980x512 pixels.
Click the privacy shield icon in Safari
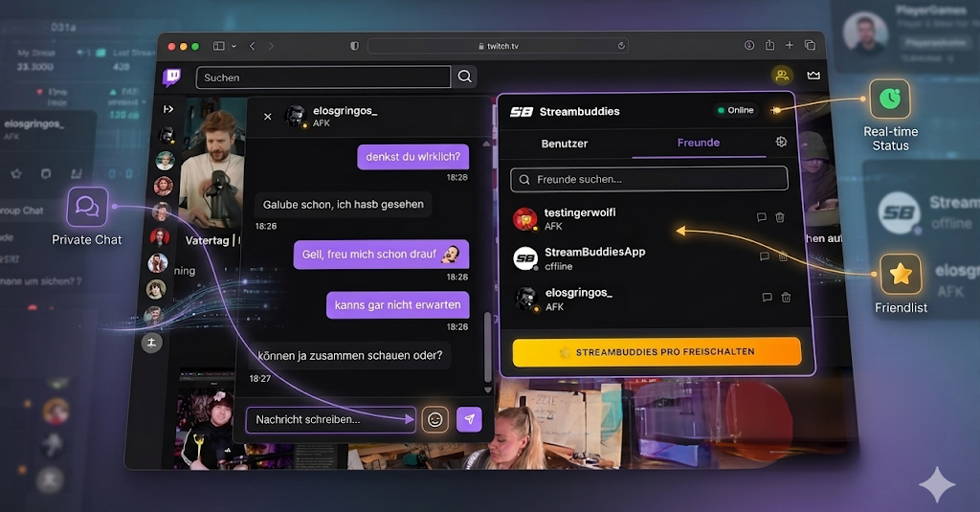click(354, 46)
